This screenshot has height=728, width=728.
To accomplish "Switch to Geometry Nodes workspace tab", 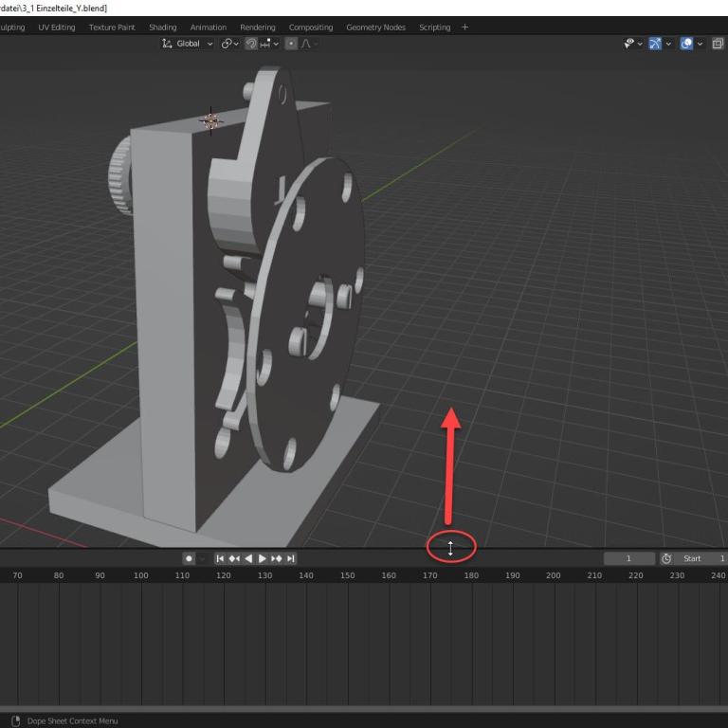I will click(375, 27).
